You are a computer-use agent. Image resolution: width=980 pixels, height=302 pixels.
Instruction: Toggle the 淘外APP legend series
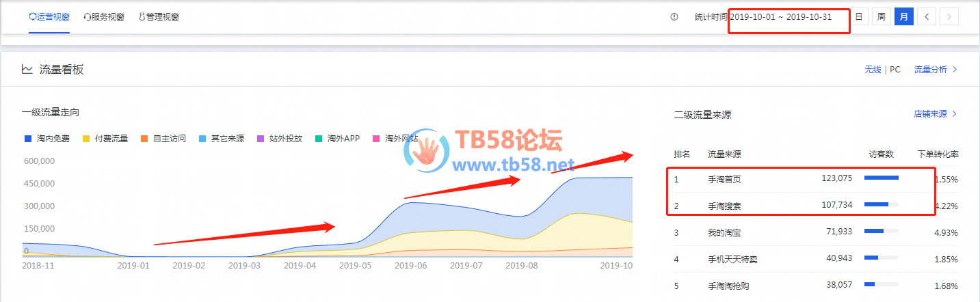click(x=337, y=139)
